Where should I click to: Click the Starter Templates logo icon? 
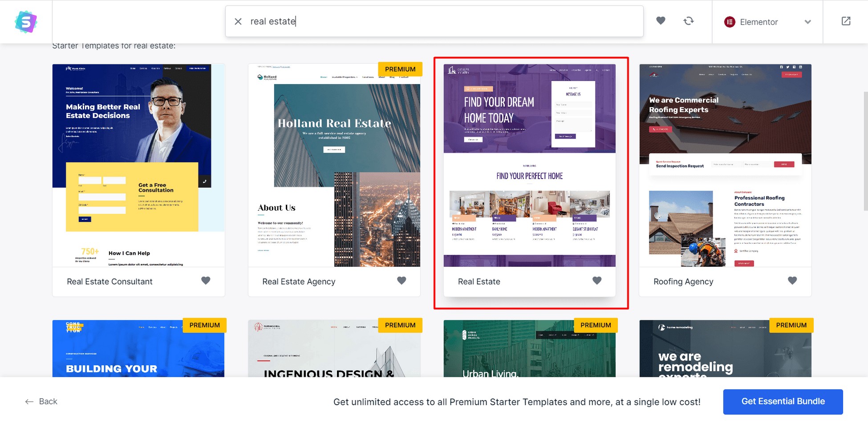point(26,22)
